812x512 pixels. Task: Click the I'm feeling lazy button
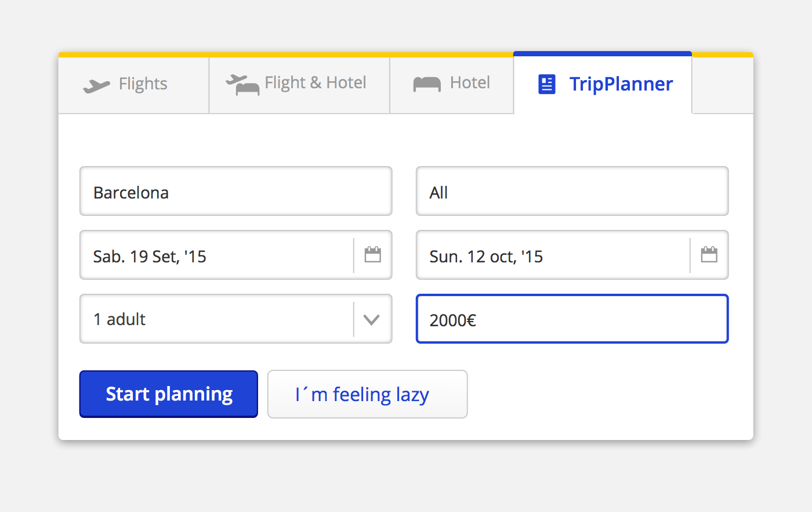point(367,394)
